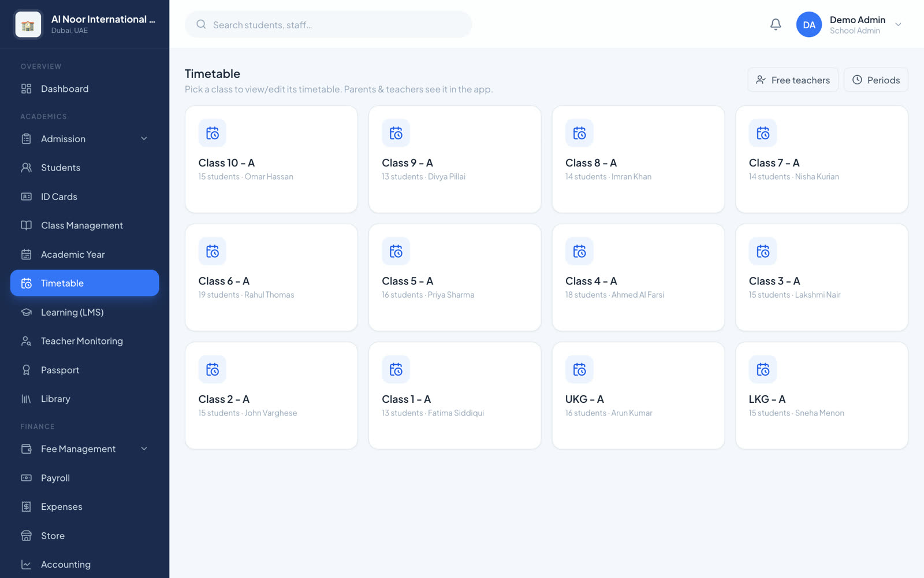Open the Timetable menu item

pos(84,283)
